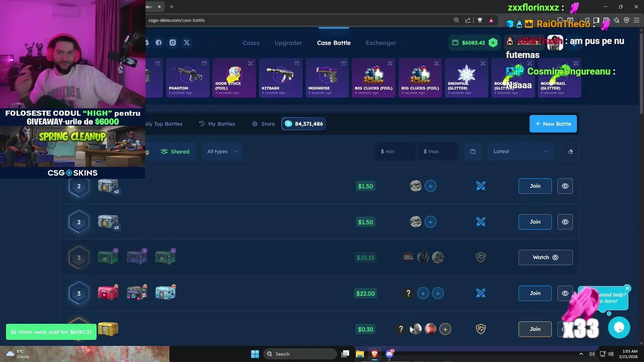Click the filter reset eraser icon
644x362 pixels.
coord(570,151)
